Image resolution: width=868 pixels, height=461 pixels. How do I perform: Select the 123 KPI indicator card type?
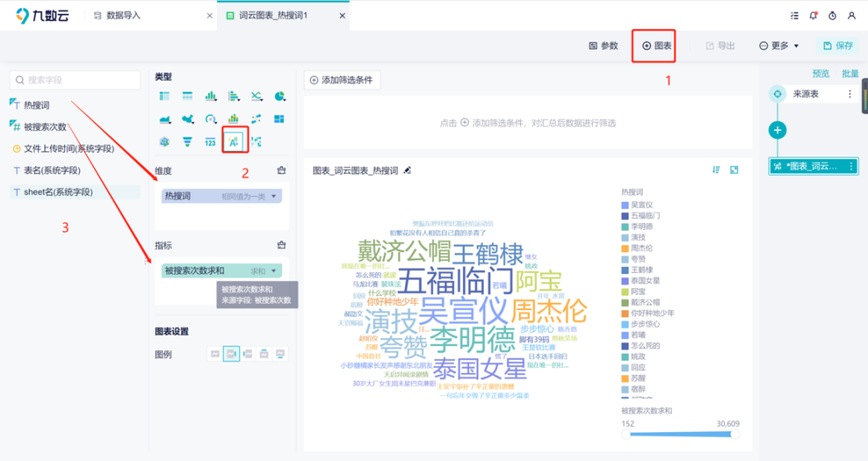(211, 142)
